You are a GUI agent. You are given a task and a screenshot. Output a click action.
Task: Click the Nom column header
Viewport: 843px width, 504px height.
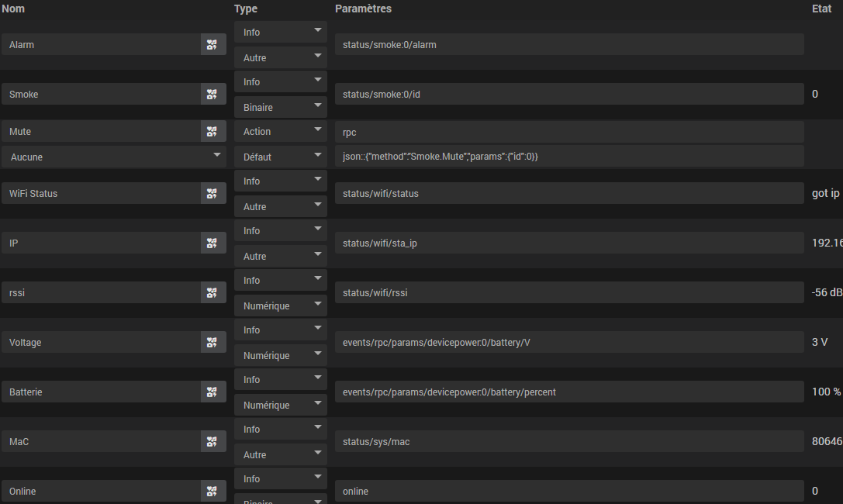13,9
